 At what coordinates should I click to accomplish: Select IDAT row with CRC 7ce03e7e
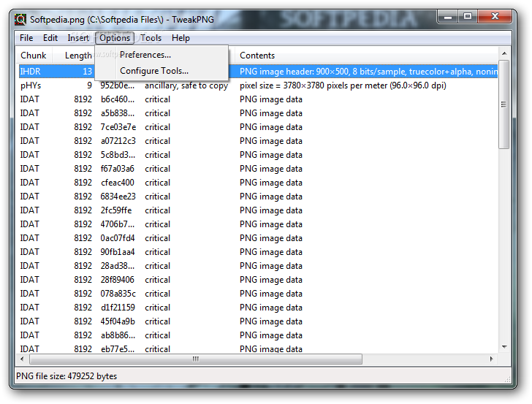[x=258, y=127]
